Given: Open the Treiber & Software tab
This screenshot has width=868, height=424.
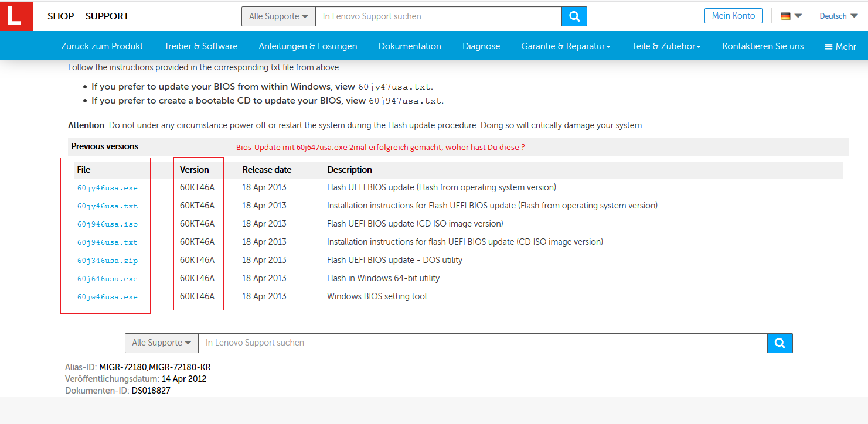Looking at the screenshot, I should click(x=201, y=46).
